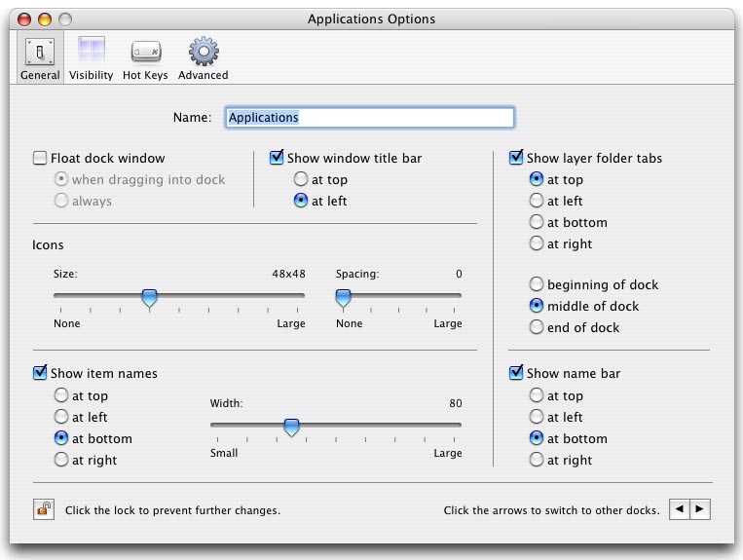
Task: Set name bar at right
Action: pos(536,460)
